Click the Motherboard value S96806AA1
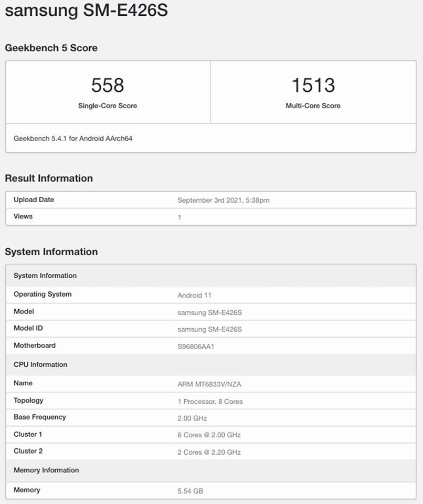 pyautogui.click(x=197, y=345)
